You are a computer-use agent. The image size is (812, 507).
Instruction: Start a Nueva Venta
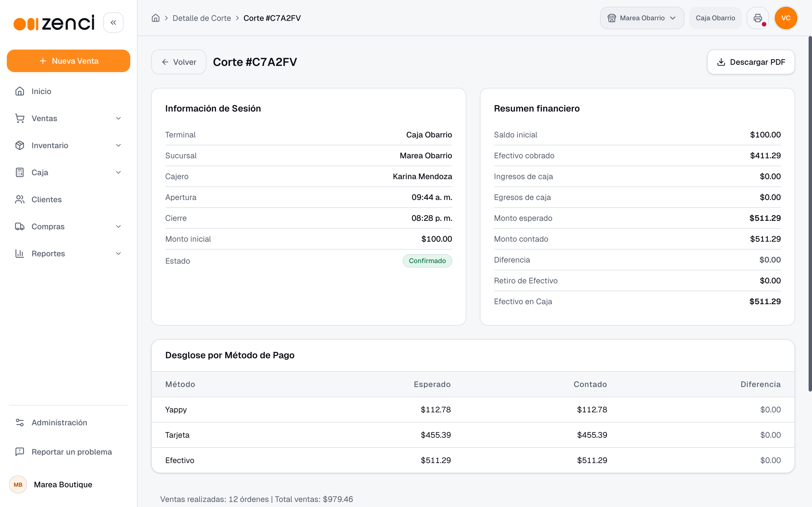pyautogui.click(x=69, y=61)
